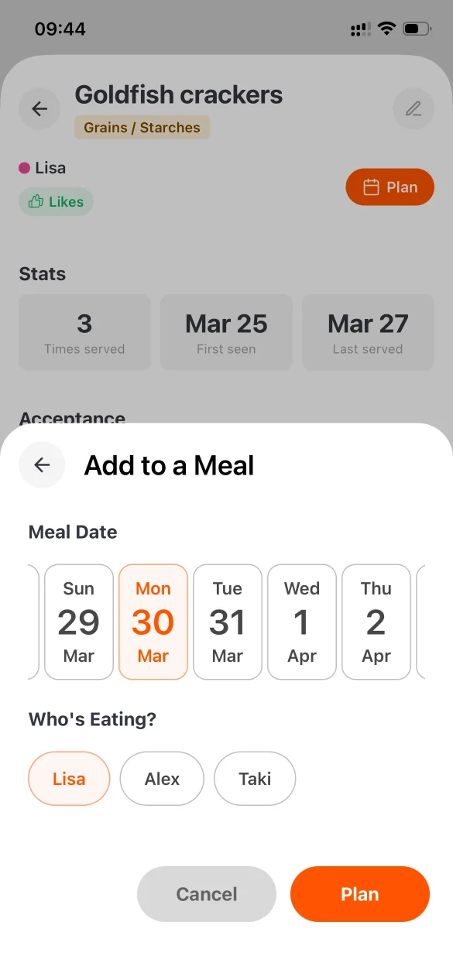
Task: Confirm by pressing the orange Plan button
Action: (359, 894)
